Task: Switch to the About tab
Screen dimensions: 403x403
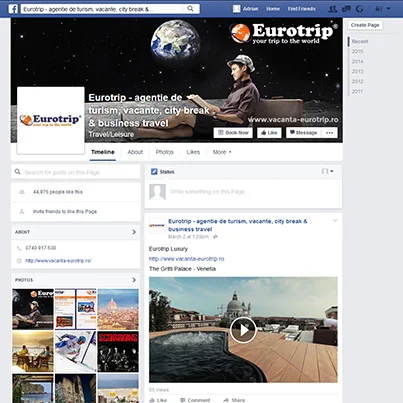Action: [135, 152]
